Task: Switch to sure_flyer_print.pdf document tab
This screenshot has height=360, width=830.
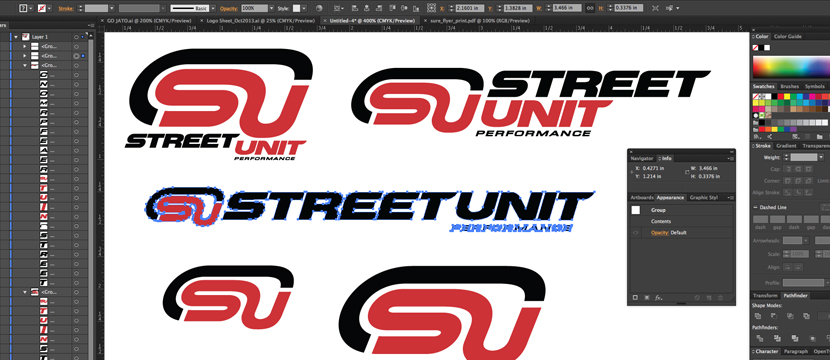Action: coord(480,20)
